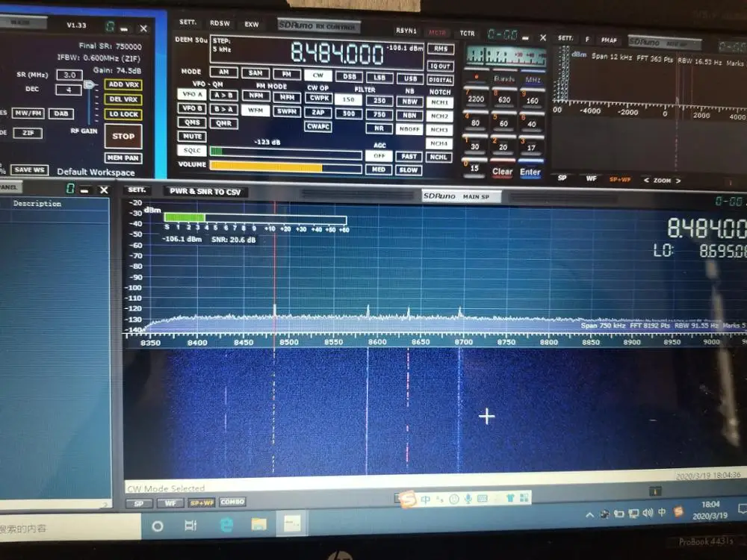Open PMAP in Aux SP window

tap(609, 40)
